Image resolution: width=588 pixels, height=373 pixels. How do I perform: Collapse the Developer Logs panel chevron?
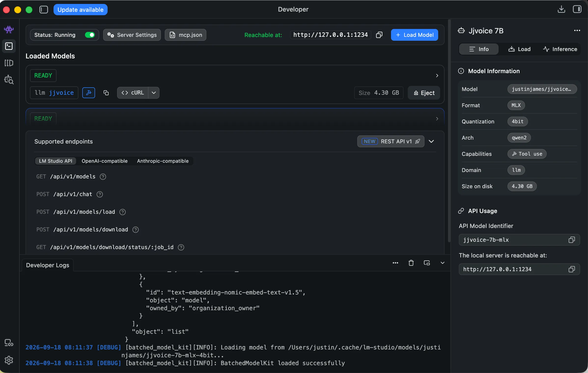tap(442, 263)
